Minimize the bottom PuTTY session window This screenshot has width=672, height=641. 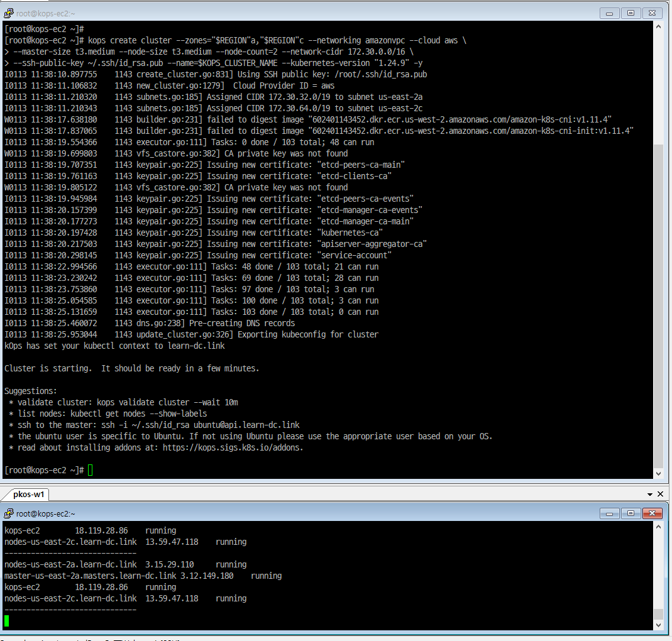click(x=608, y=513)
